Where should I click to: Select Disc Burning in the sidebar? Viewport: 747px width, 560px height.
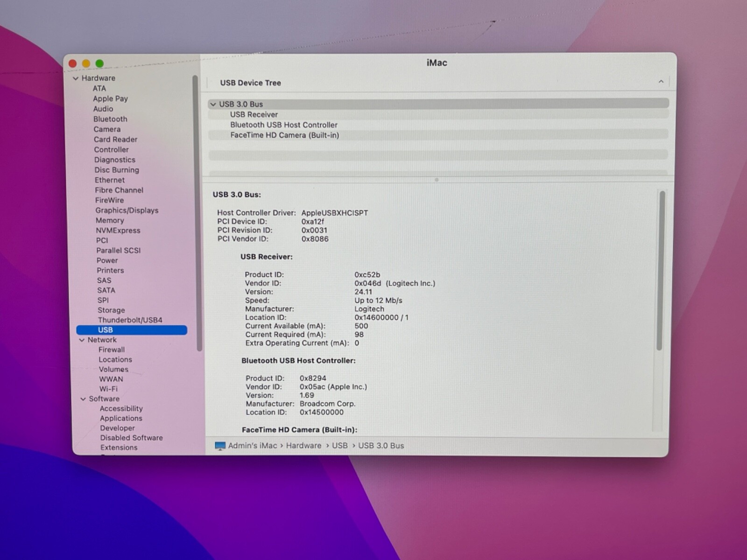point(116,170)
